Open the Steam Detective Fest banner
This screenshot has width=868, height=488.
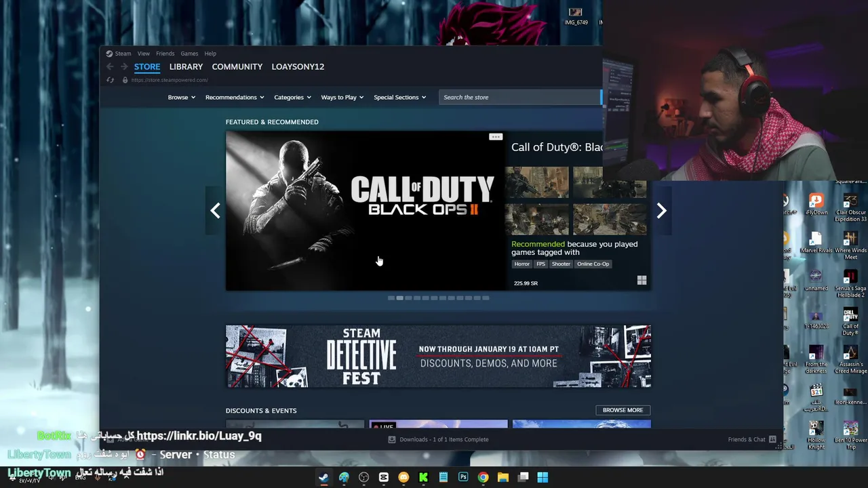coord(438,357)
